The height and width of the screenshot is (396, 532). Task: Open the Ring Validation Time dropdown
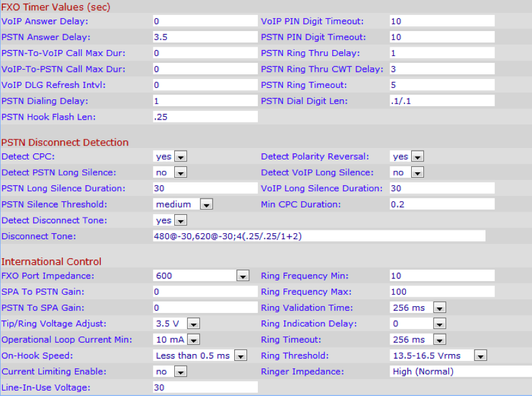click(x=419, y=307)
